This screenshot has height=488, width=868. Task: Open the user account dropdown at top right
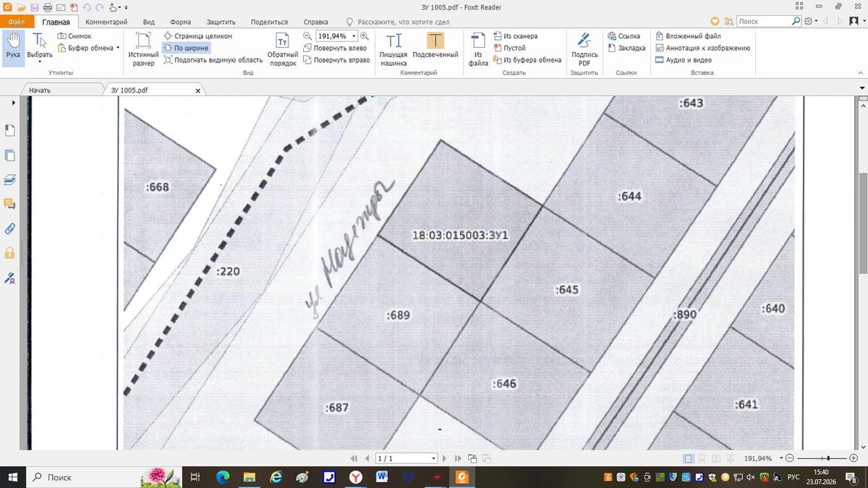[x=858, y=22]
